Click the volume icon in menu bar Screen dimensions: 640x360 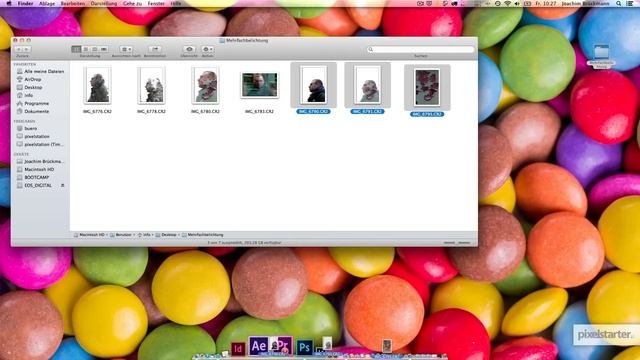517,3
